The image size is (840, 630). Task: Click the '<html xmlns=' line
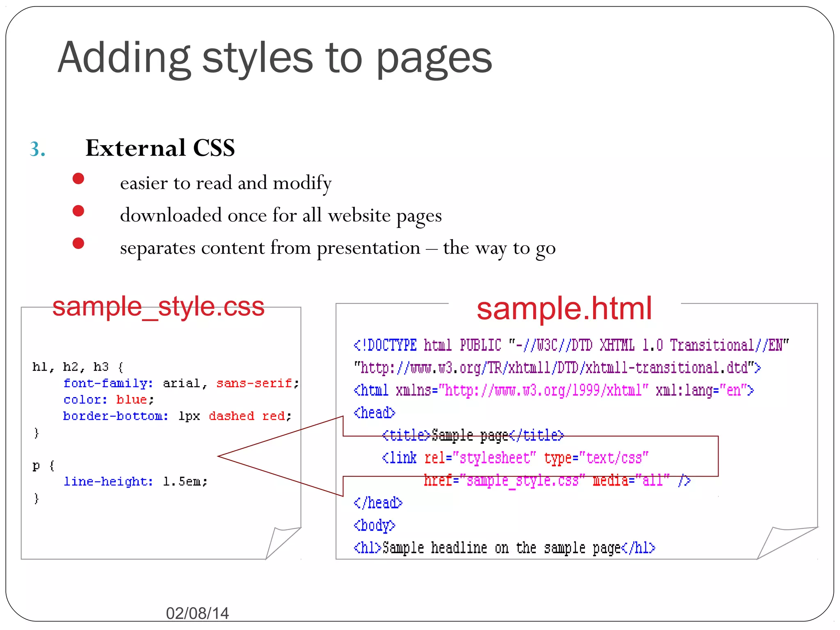coord(554,390)
